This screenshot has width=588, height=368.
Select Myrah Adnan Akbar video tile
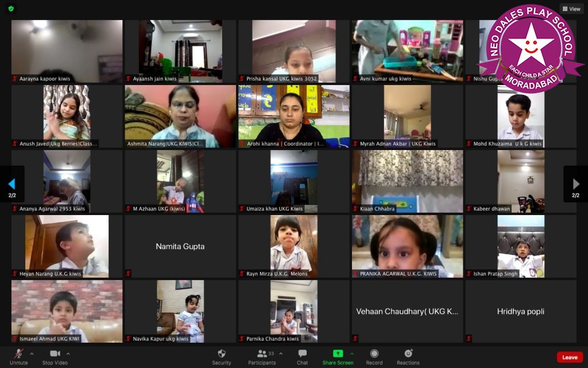[407, 116]
